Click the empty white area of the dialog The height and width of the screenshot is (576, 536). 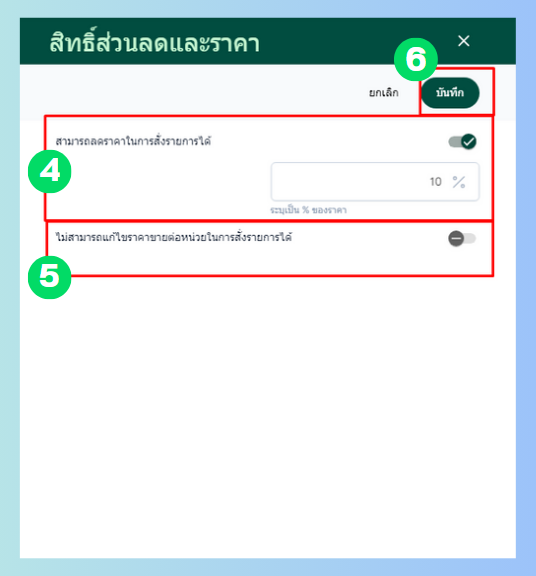coord(268,417)
